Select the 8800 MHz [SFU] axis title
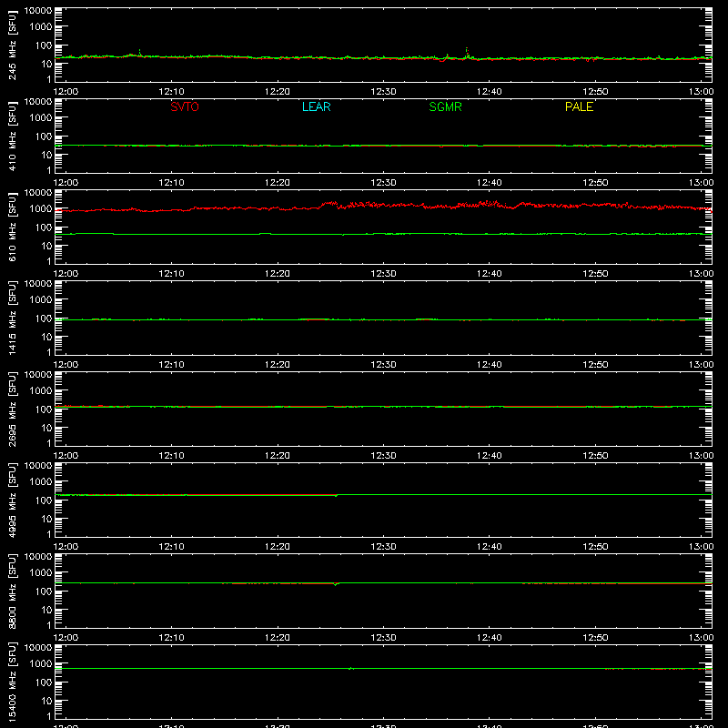The image size is (728, 728). (12, 591)
